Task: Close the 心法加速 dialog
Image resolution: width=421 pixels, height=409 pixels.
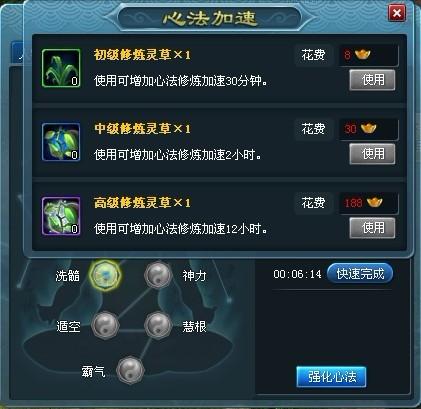Action: pos(397,13)
